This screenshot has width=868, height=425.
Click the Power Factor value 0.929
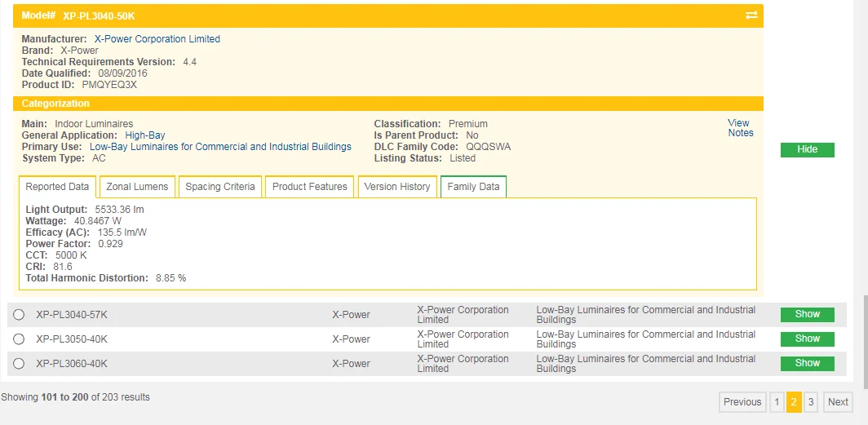(111, 243)
